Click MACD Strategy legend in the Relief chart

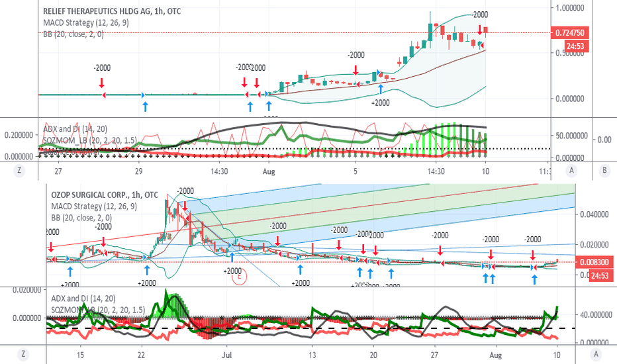coord(86,23)
